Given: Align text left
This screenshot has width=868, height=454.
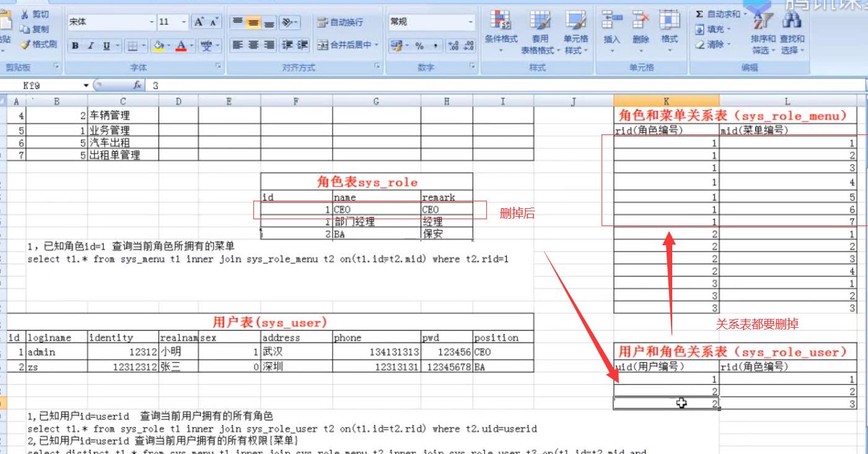Looking at the screenshot, I should [x=237, y=45].
